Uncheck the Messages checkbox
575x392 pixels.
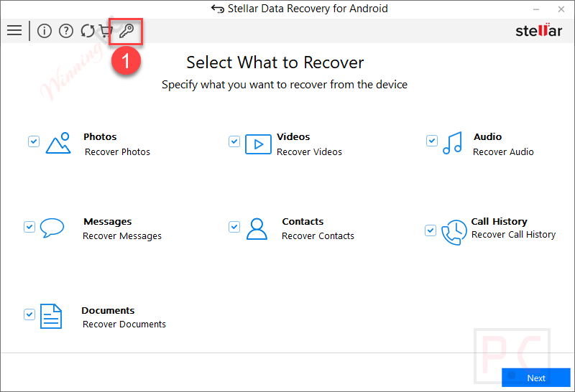[29, 227]
